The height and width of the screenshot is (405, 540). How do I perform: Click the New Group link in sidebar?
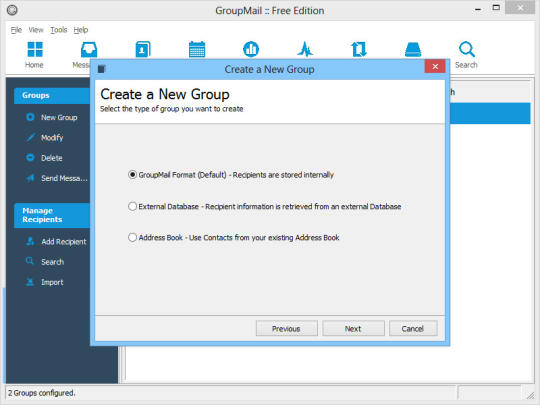[59, 117]
